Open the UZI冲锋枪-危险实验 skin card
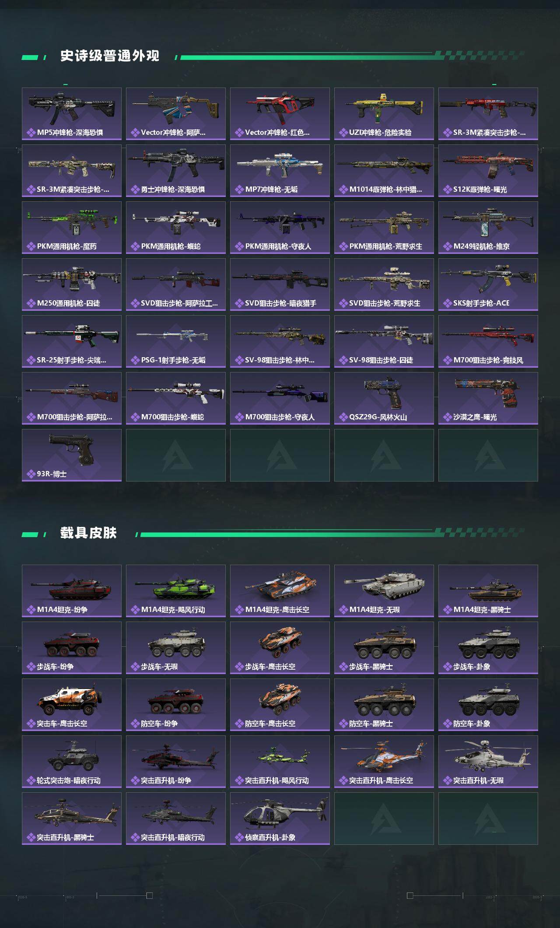 [384, 114]
